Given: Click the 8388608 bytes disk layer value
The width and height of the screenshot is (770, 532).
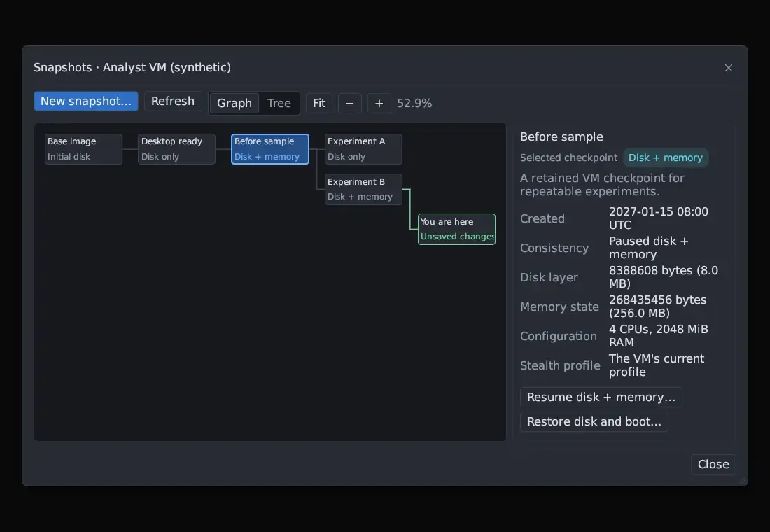Looking at the screenshot, I should (664, 277).
